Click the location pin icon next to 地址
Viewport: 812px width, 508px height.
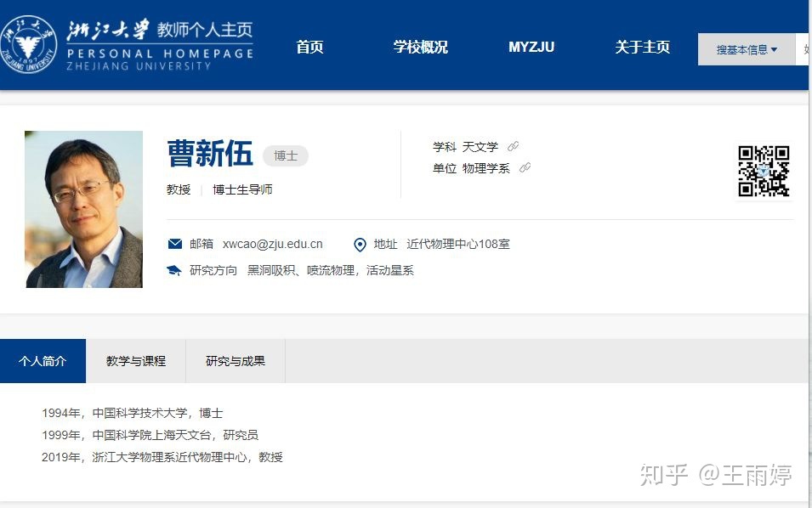point(360,245)
